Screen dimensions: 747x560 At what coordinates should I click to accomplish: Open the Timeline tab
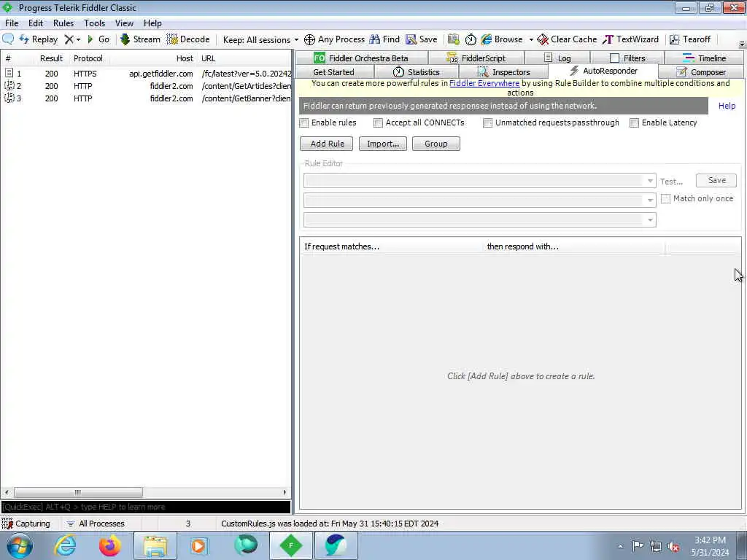coord(704,58)
